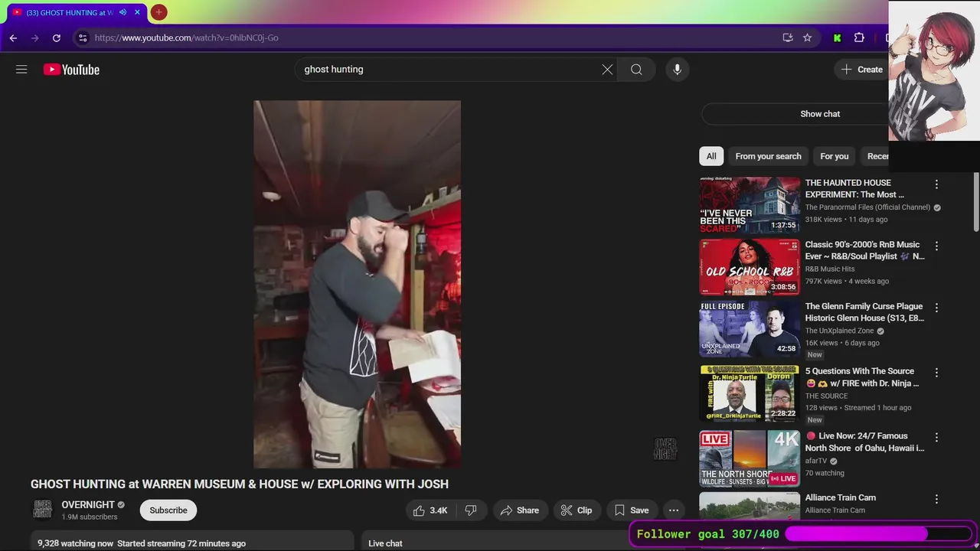This screenshot has height=551, width=980.
Task: Open options for 5 Questions With The Source
Action: [x=936, y=373]
